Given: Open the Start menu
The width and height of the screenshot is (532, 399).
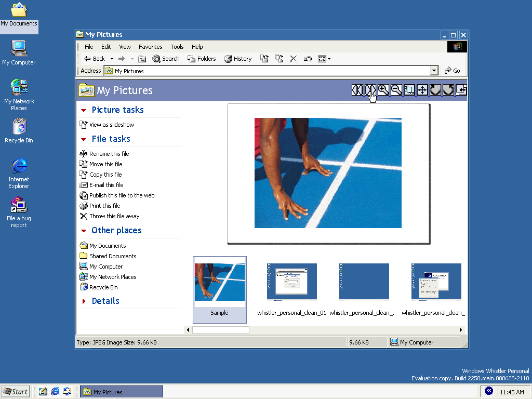Looking at the screenshot, I should coord(16,392).
